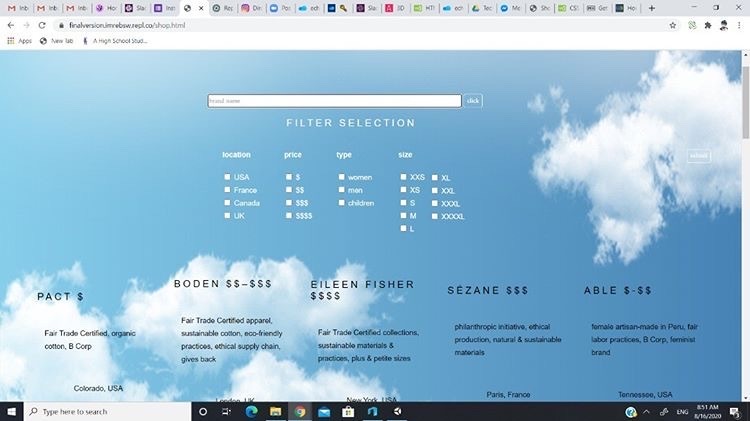
Task: Go back to the previous page
Action: click(x=11, y=25)
